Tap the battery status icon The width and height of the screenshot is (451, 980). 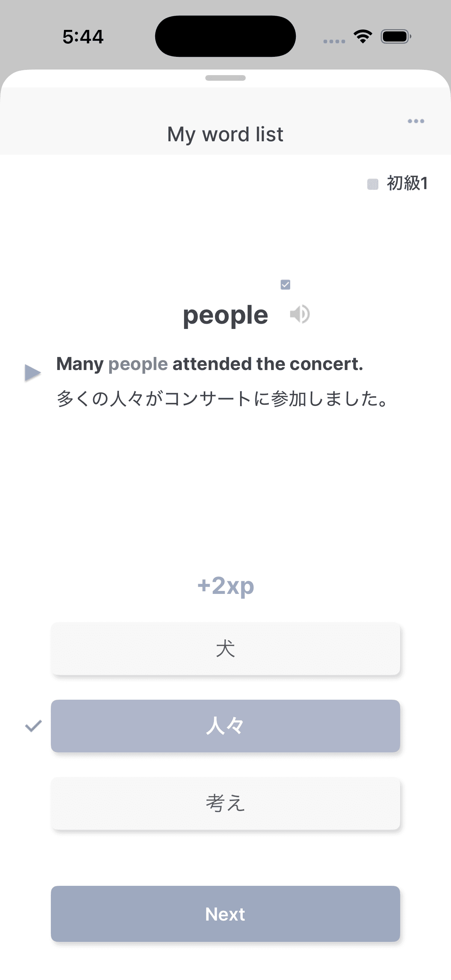pyautogui.click(x=396, y=37)
